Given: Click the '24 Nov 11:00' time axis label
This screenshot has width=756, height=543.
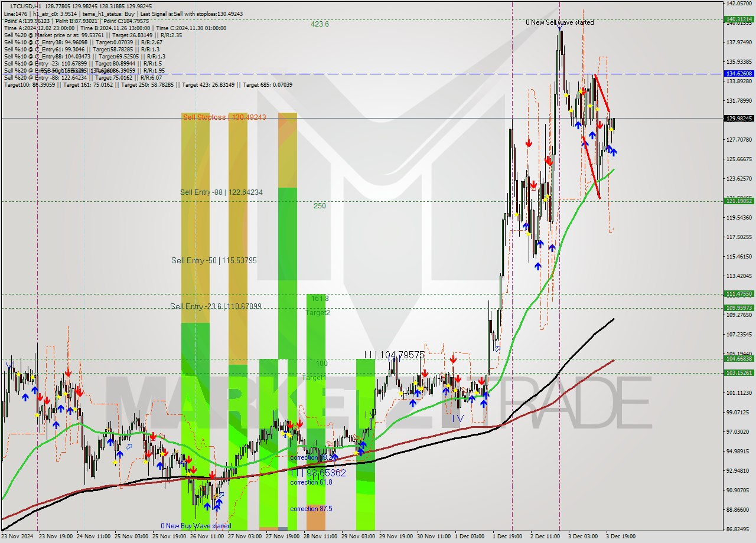Looking at the screenshot, I should pyautogui.click(x=93, y=537).
